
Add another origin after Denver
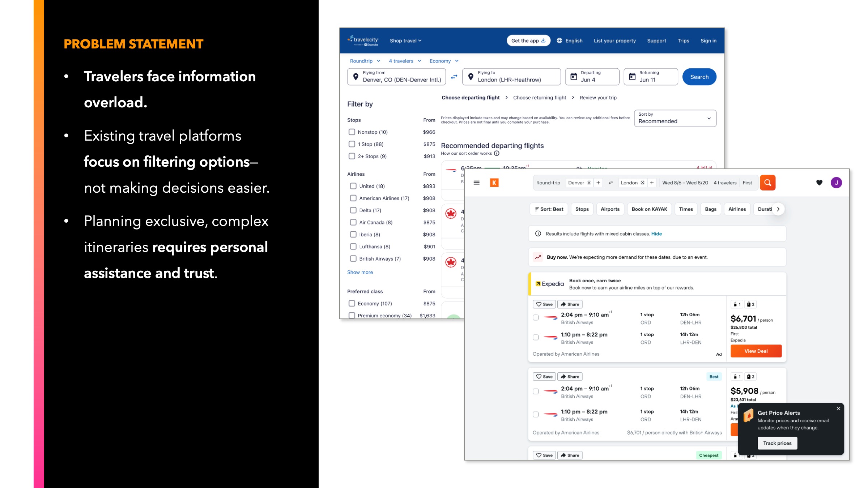598,183
